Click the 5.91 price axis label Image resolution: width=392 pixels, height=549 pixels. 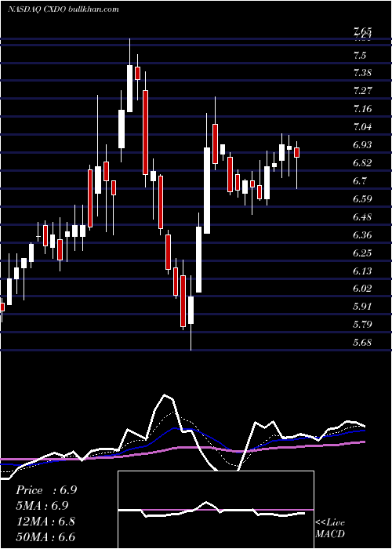[362, 307]
